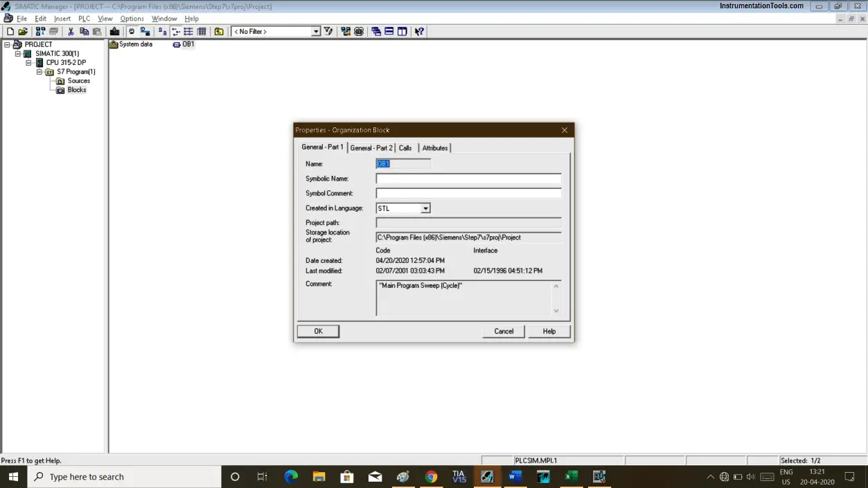Click the Cut scissors icon
Image resolution: width=868 pixels, height=488 pixels.
tap(71, 31)
